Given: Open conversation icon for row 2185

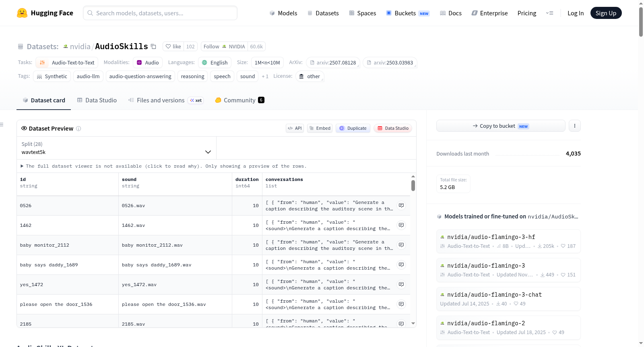Looking at the screenshot, I should coord(401,324).
